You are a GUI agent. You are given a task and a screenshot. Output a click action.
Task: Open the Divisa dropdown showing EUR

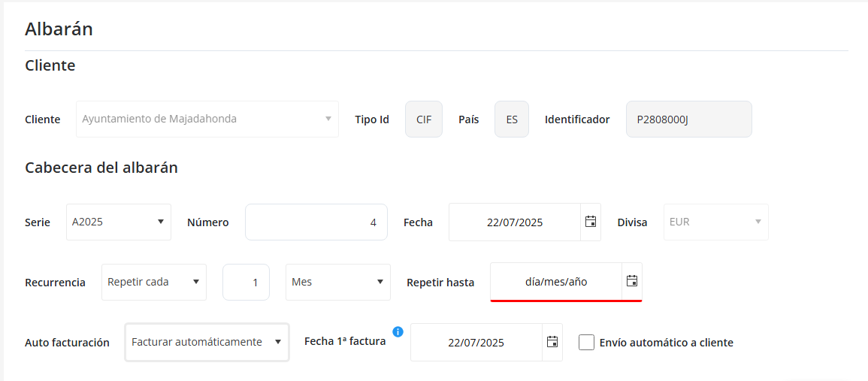pyautogui.click(x=715, y=222)
